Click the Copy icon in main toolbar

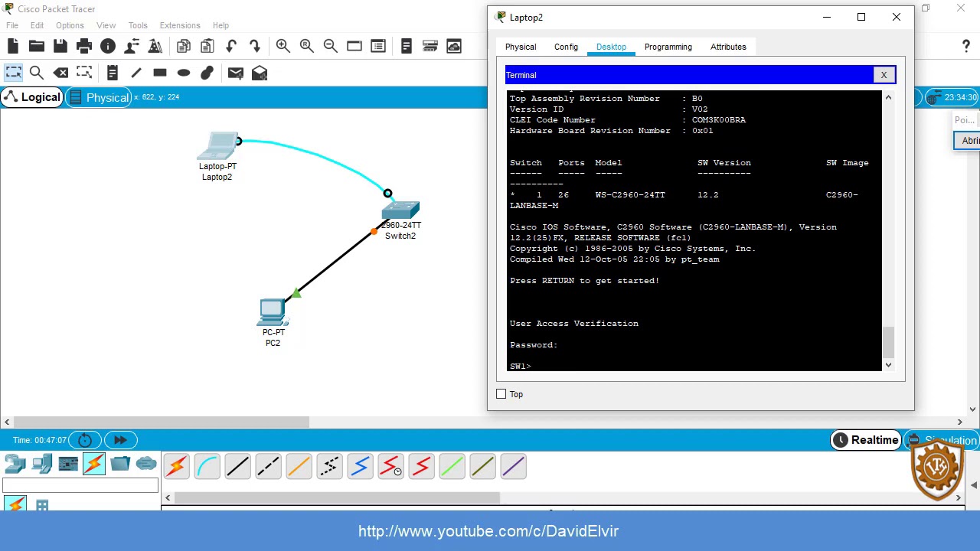184,47
